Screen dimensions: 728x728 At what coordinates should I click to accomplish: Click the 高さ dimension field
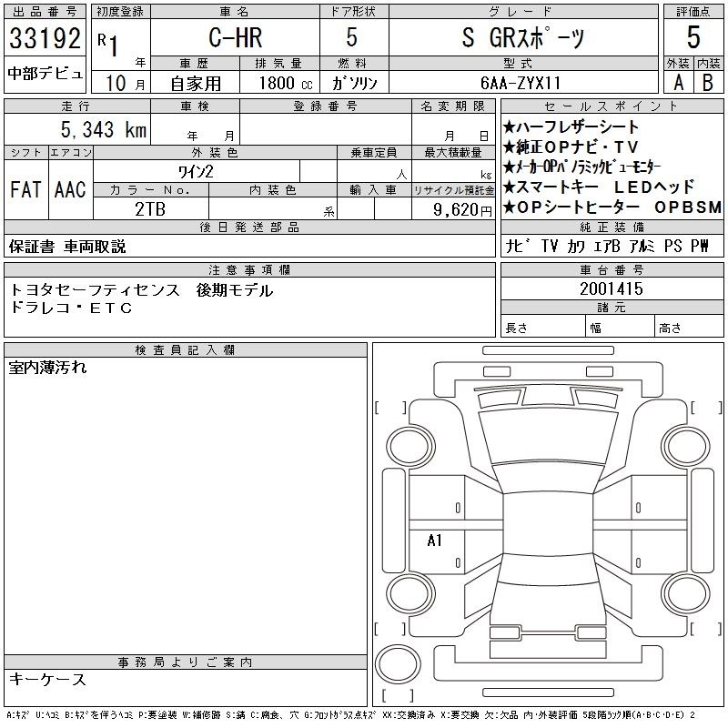tap(690, 326)
